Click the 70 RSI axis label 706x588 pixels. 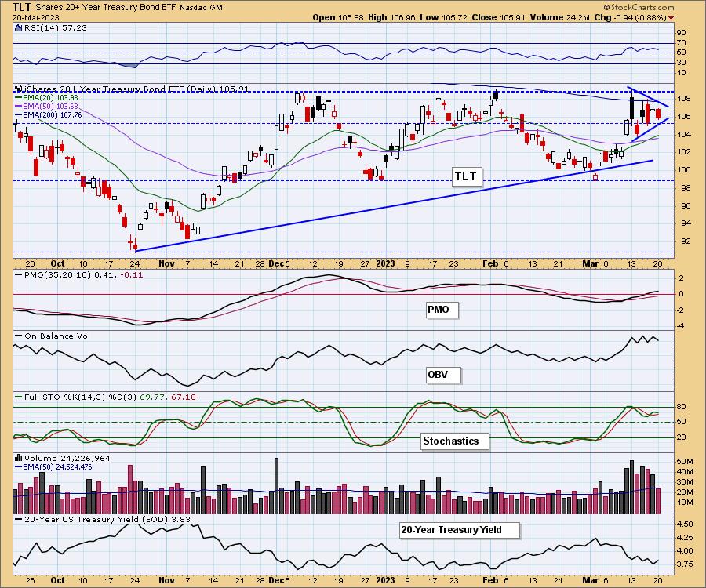tap(681, 43)
